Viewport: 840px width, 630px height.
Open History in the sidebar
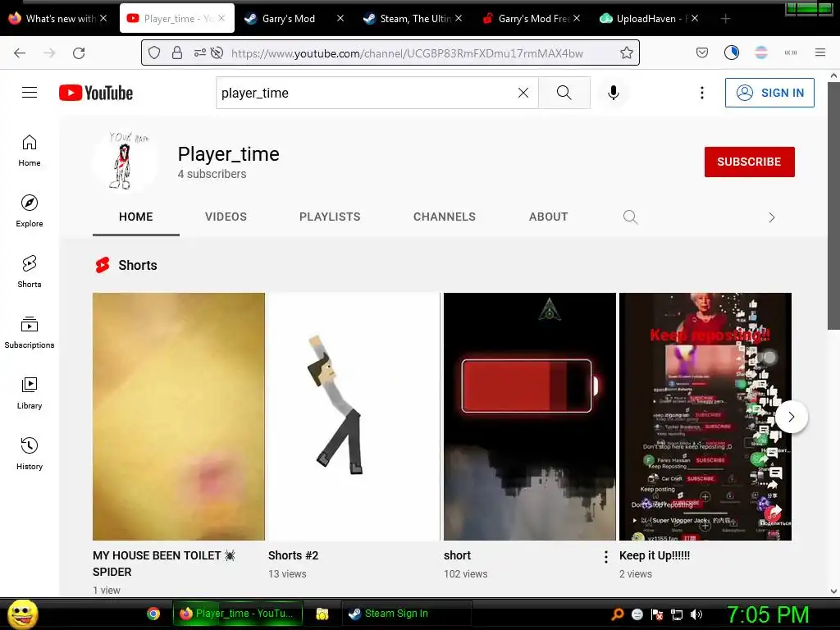30,454
